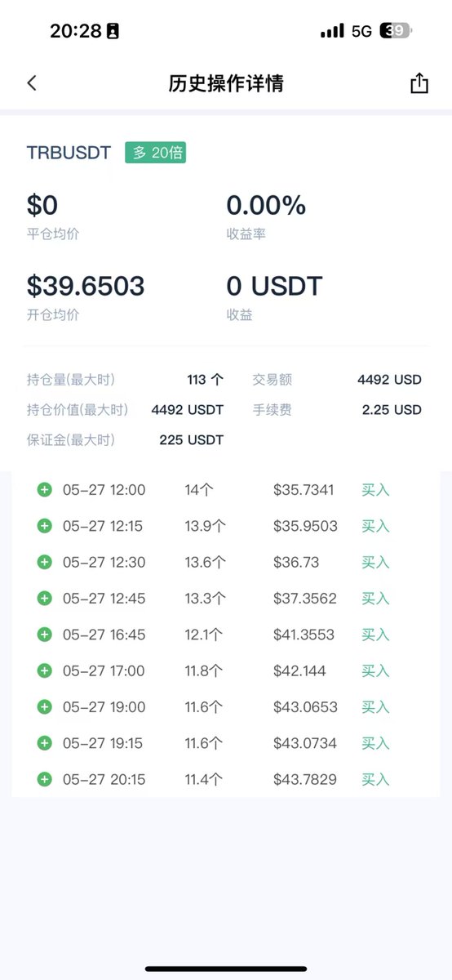Screen dimensions: 452x980
Task: Tap the green plus beside 05-27 17:00
Action: (x=45, y=670)
